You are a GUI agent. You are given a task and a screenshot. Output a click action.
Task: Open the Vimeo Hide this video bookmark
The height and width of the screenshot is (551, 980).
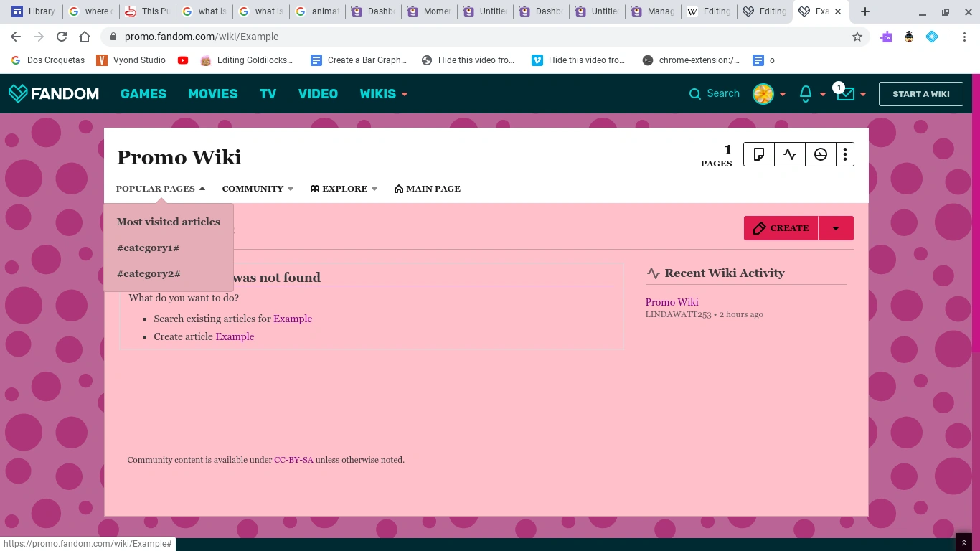[x=578, y=60]
